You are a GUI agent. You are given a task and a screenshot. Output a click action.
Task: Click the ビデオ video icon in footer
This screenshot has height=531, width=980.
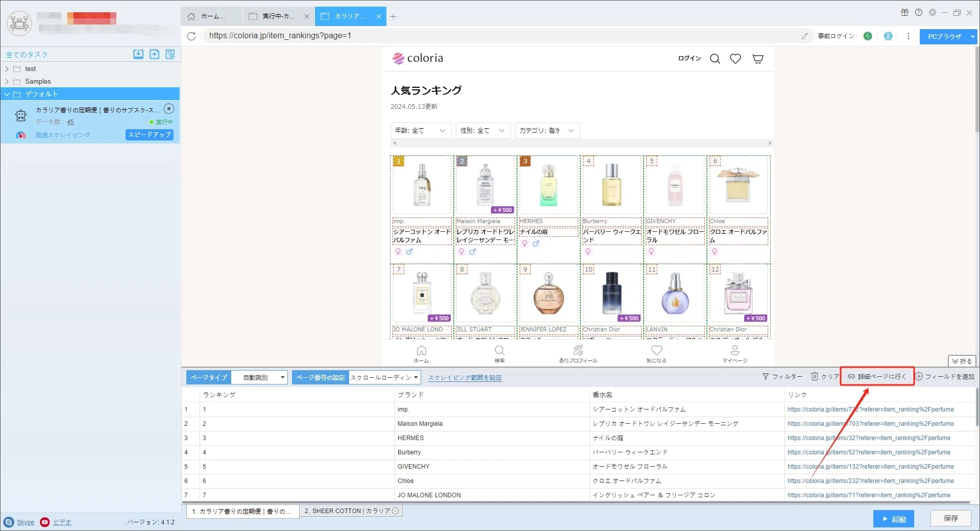[x=45, y=522]
